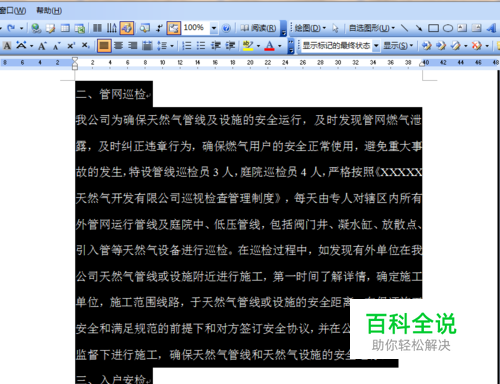Reject the change red X icon
500x384 pixels.
click(477, 46)
